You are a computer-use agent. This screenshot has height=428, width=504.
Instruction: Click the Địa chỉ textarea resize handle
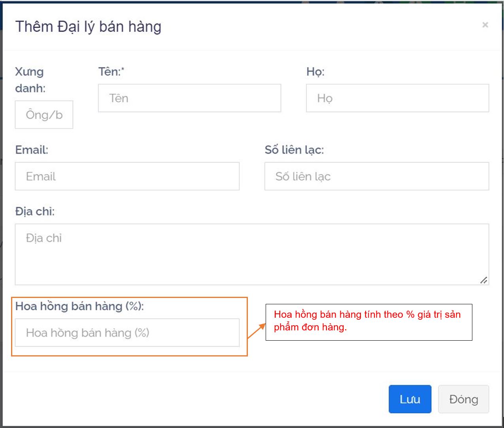coord(483,280)
